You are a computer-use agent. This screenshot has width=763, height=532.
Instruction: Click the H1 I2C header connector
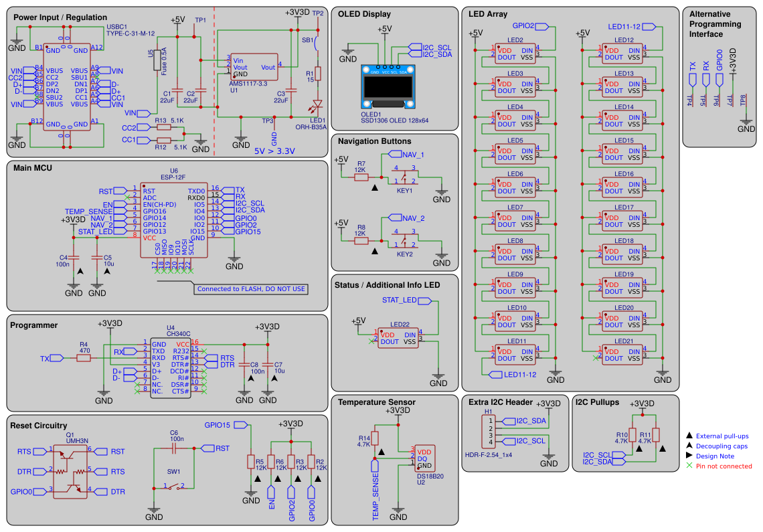489,432
